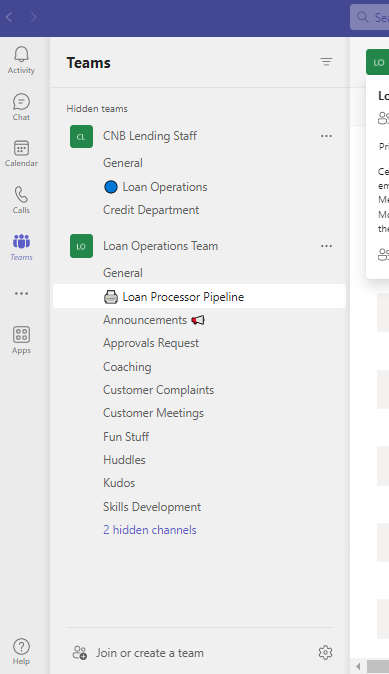Open the Credit Department channel
Image resolution: width=389 pixels, height=674 pixels.
coord(151,210)
